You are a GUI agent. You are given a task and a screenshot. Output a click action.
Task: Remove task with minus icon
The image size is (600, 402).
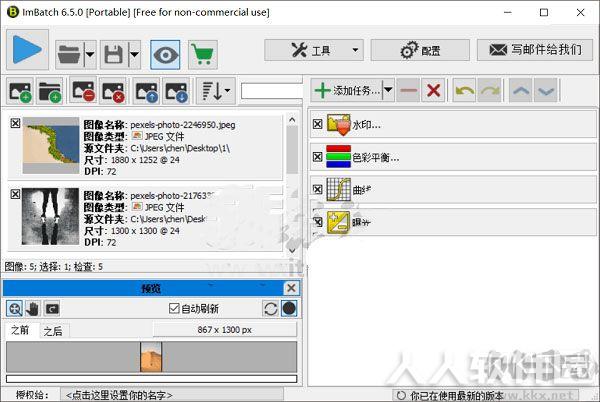[x=408, y=90]
